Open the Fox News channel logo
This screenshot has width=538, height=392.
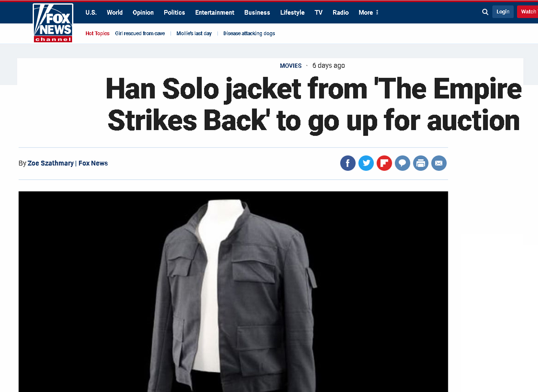[53, 23]
